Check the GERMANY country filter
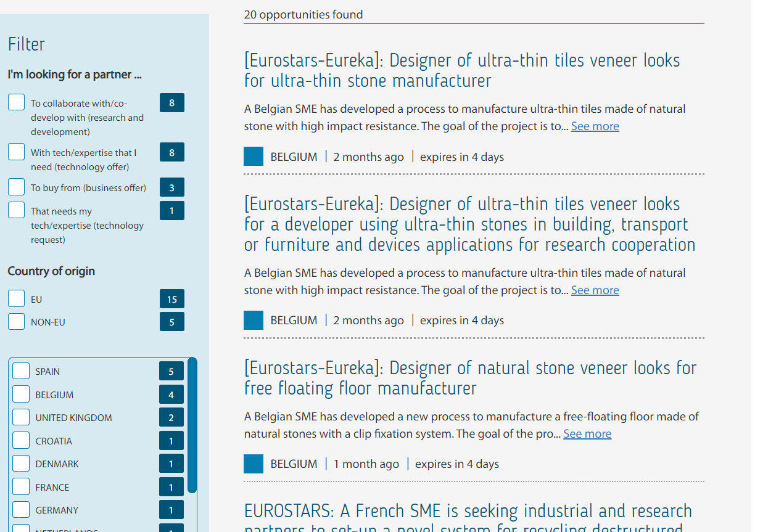Image resolution: width=784 pixels, height=532 pixels. click(21, 509)
